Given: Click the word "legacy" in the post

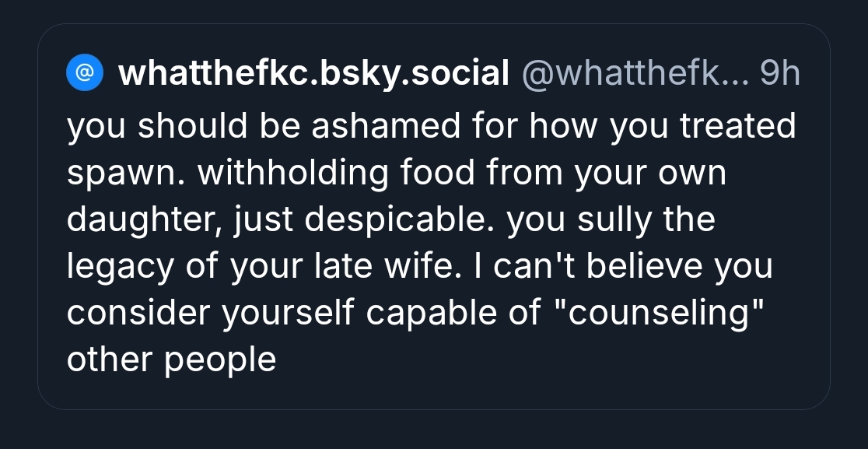Looking at the screenshot, I should [120, 267].
